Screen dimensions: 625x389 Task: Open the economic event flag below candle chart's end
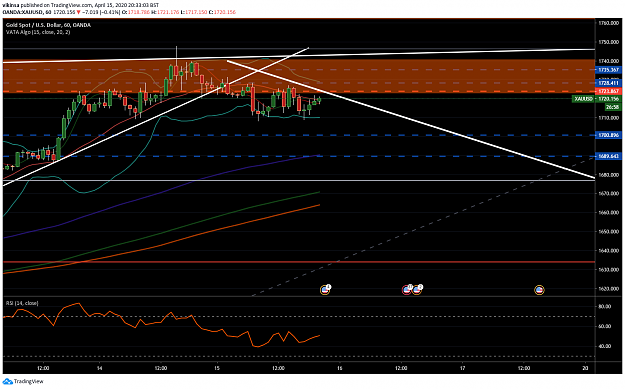[325, 290]
